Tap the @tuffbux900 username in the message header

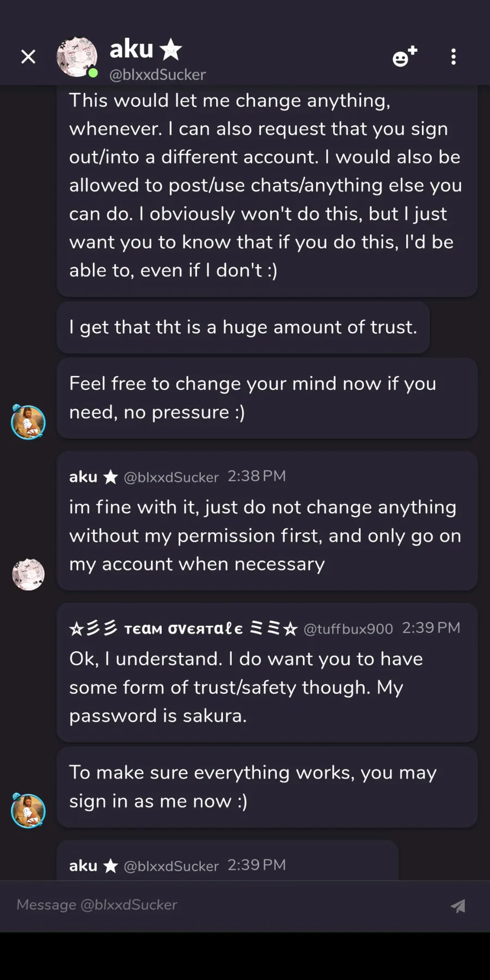coord(348,629)
